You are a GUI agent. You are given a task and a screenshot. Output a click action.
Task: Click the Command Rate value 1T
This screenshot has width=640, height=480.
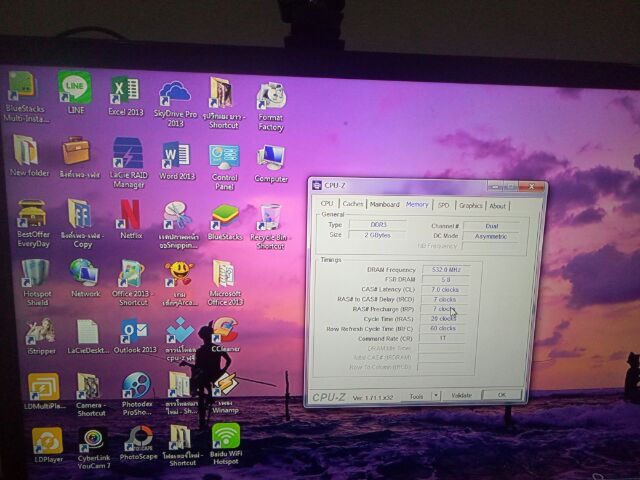tap(442, 338)
